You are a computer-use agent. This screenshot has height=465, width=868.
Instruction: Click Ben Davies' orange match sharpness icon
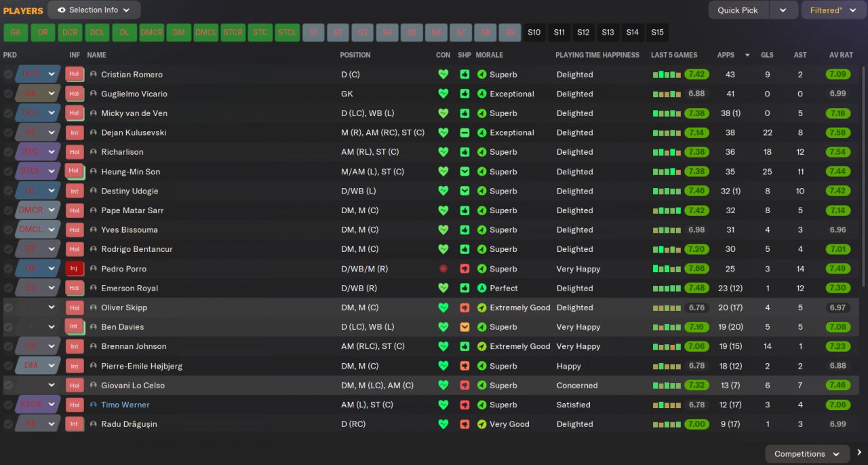[465, 327]
